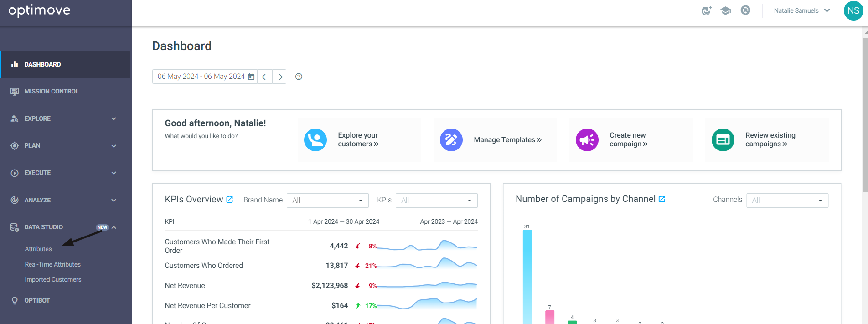
Task: Collapse the Data Studio section
Action: pos(114,227)
